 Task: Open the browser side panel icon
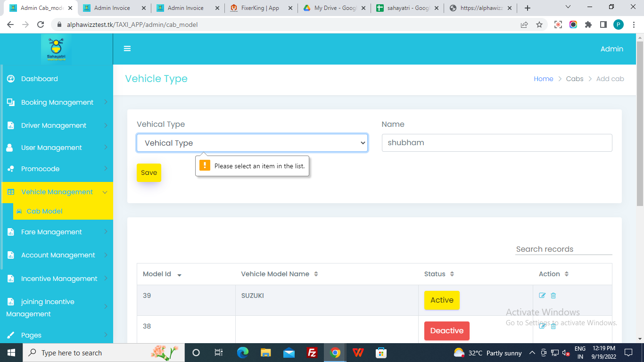[603, 25]
